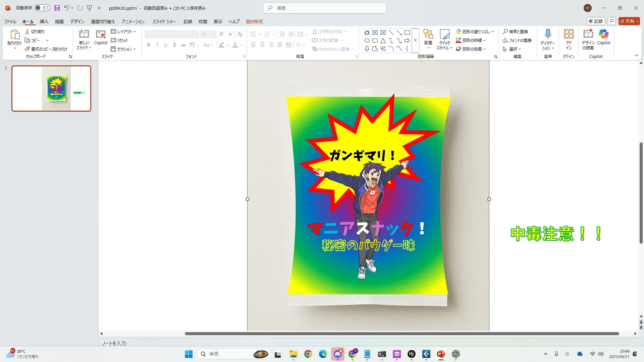
Task: Open the Layout (レイアウト) dropdown
Action: point(123,32)
